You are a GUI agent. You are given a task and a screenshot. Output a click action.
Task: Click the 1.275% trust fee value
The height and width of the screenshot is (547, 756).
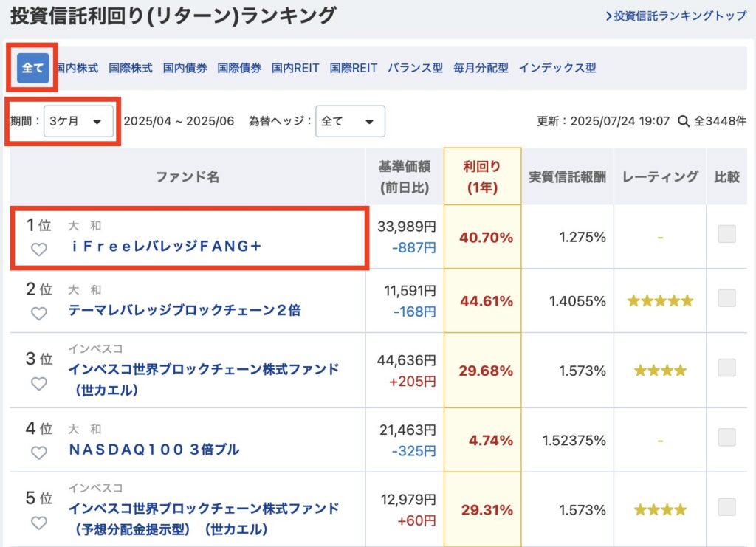(x=583, y=237)
